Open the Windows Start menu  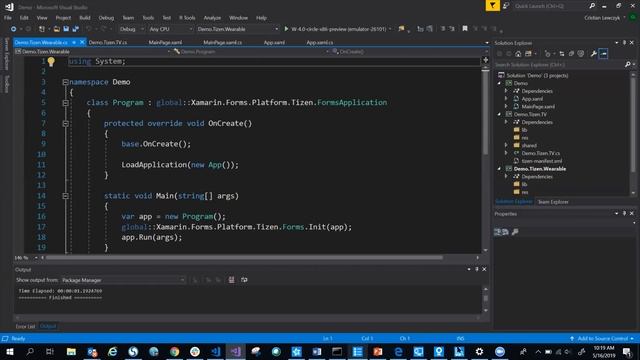pyautogui.click(x=9, y=351)
